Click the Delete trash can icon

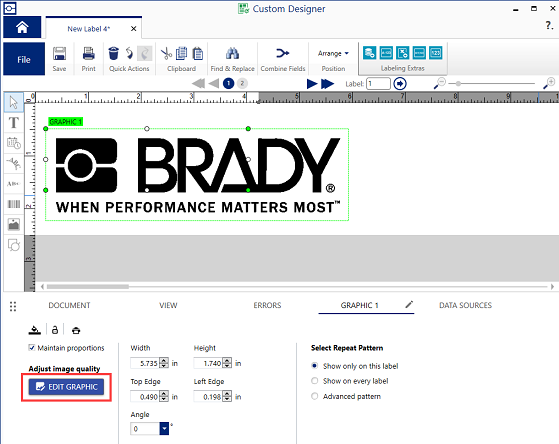click(113, 53)
